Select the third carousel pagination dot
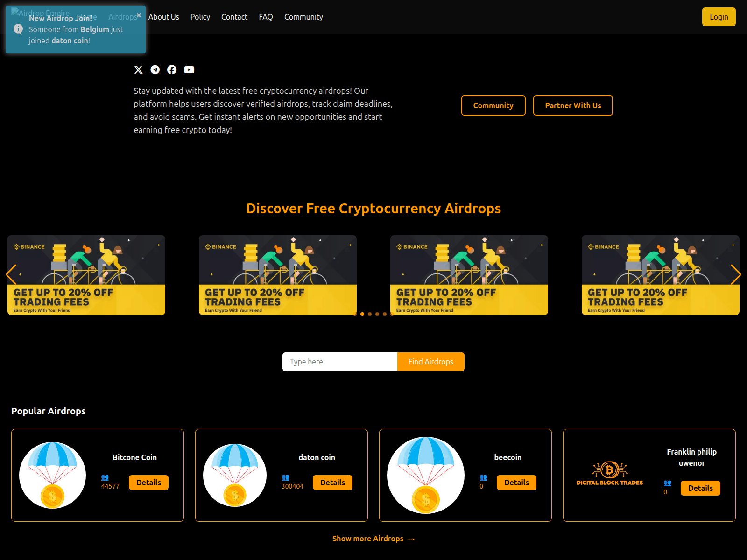The width and height of the screenshot is (747, 560). (x=370, y=314)
